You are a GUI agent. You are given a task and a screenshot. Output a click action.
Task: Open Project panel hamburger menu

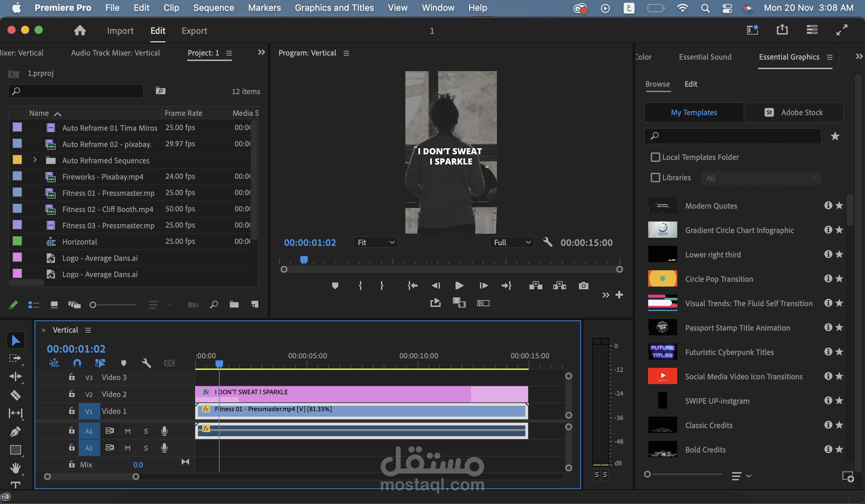[229, 53]
